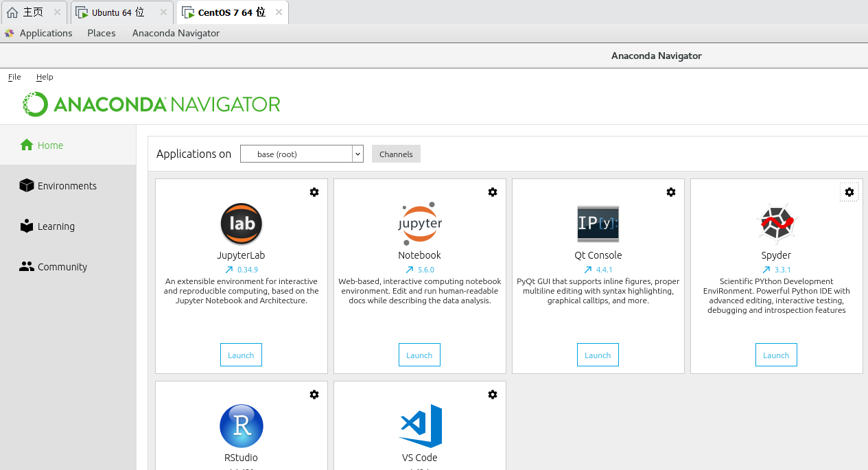Screen dimensions: 868x470
Task: Click the RStudio blue R icon
Action: (242, 426)
